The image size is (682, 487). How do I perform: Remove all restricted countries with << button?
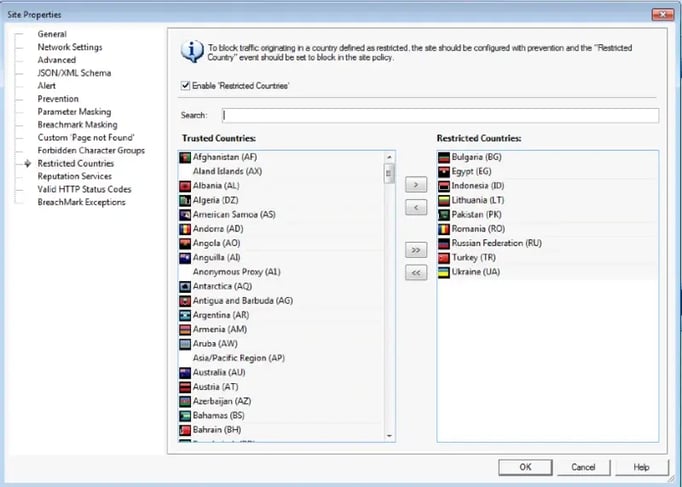(415, 273)
